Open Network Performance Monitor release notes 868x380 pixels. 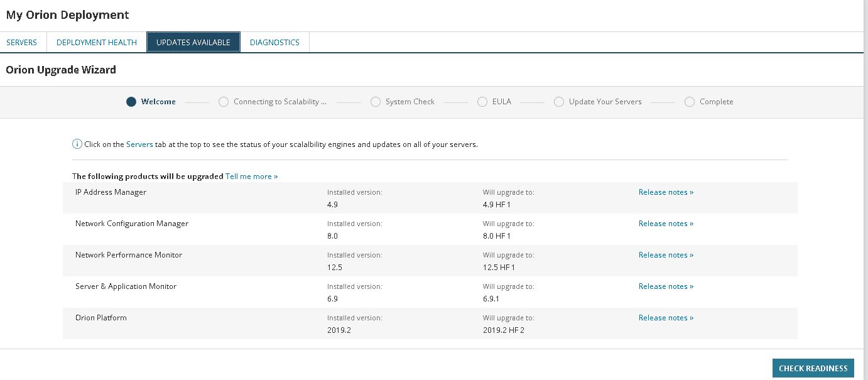[x=666, y=255]
